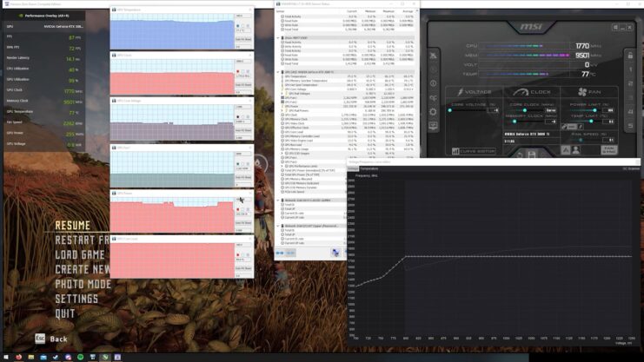The height and width of the screenshot is (362, 644).
Task: Launch the OC Scanner icon in Afterburner sidebar
Action: 434,98
